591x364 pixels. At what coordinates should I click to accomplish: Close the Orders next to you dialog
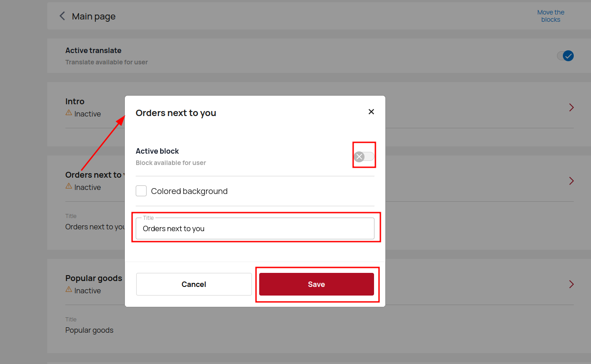coord(371,112)
